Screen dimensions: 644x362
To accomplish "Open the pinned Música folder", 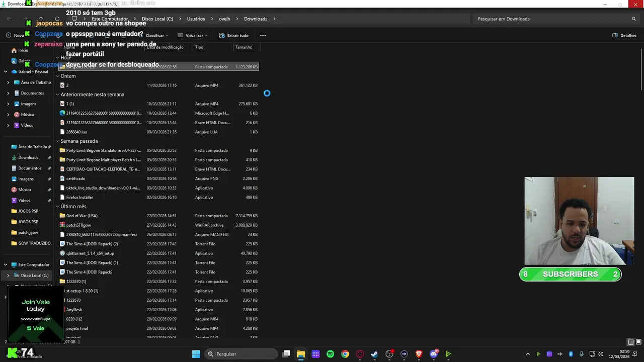I will pyautogui.click(x=25, y=190).
